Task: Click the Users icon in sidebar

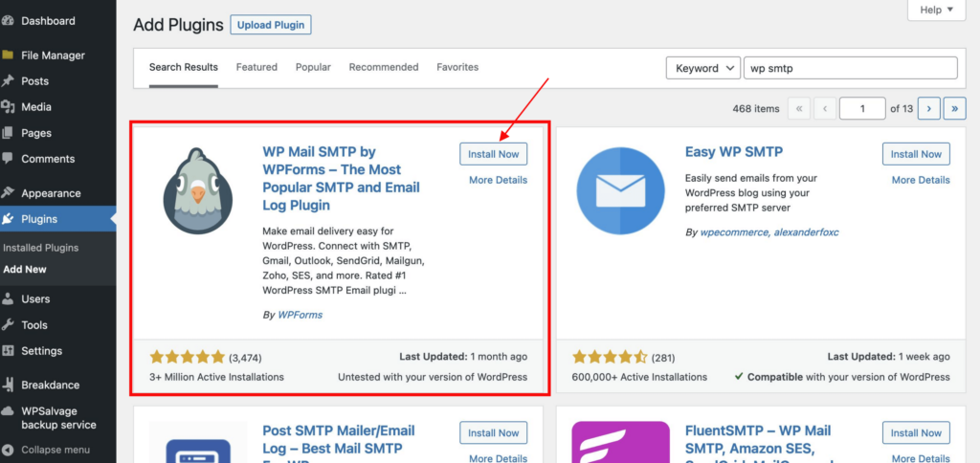Action: pos(9,299)
